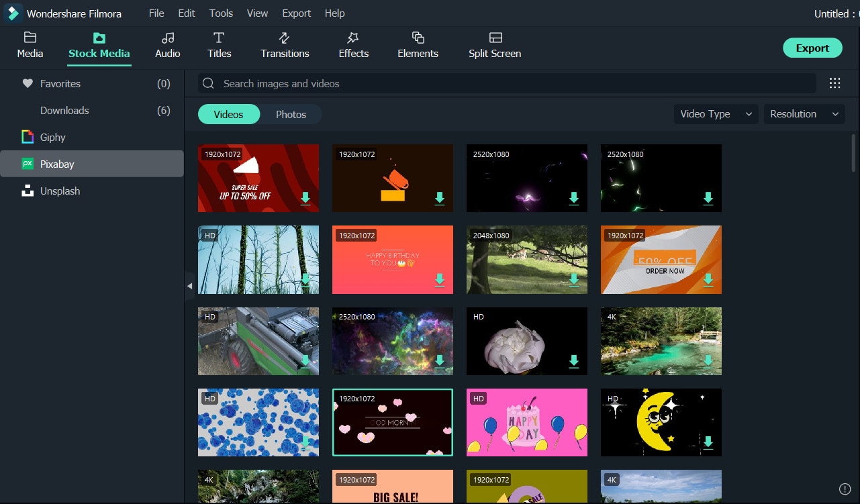Open the Video Type dropdown

coord(716,114)
